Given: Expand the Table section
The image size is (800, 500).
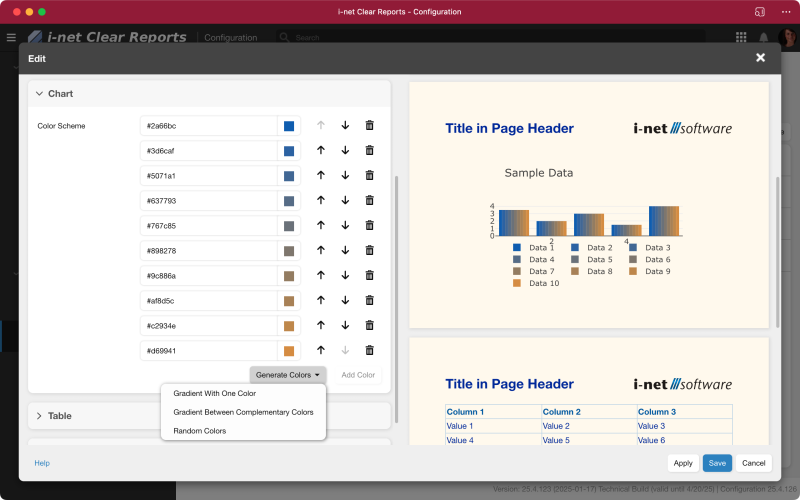Looking at the screenshot, I should pos(40,416).
